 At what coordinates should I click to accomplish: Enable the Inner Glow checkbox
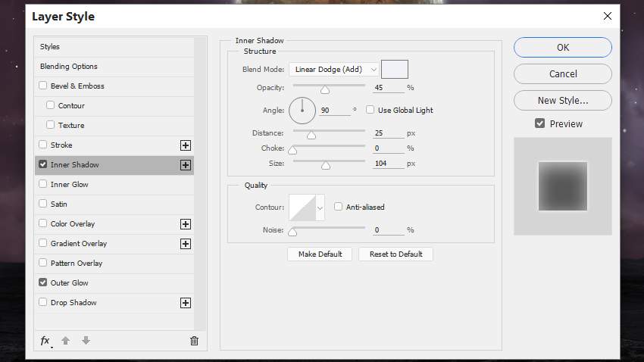(x=42, y=184)
